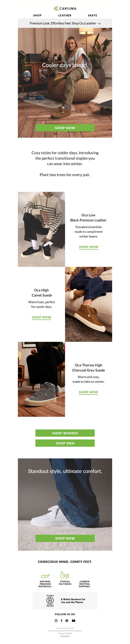Click the Unsubscribe link in footer
The width and height of the screenshot is (130, 644).
[65, 636]
